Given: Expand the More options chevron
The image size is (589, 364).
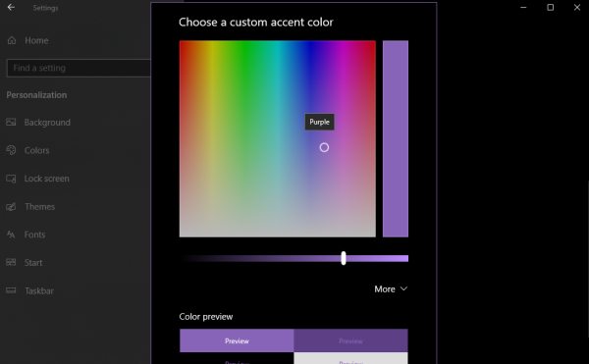Looking at the screenshot, I should click(x=403, y=289).
